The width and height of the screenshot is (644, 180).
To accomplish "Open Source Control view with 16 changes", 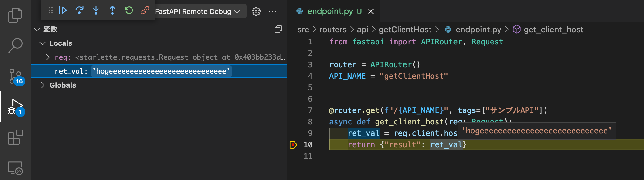I will pos(15,77).
